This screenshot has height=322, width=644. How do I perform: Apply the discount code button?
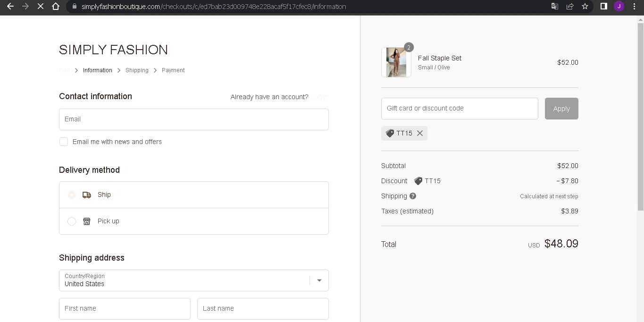click(x=561, y=109)
